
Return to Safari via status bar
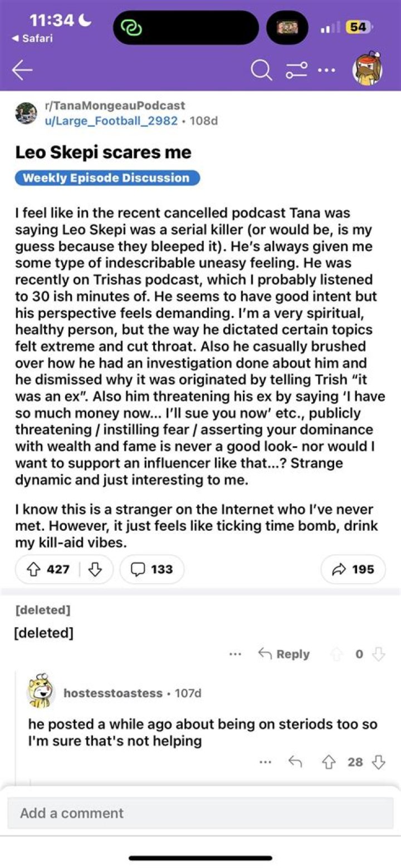(x=32, y=38)
